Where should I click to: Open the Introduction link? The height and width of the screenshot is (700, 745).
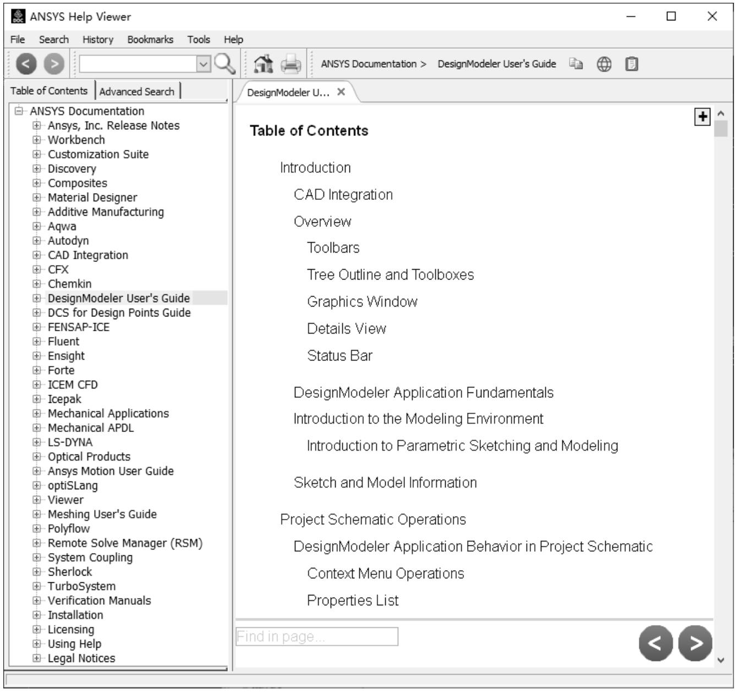315,167
